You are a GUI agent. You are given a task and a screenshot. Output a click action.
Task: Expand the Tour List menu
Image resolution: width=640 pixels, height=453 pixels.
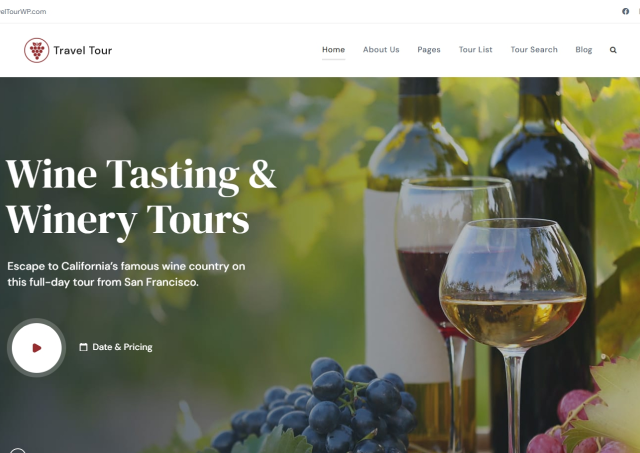(476, 49)
